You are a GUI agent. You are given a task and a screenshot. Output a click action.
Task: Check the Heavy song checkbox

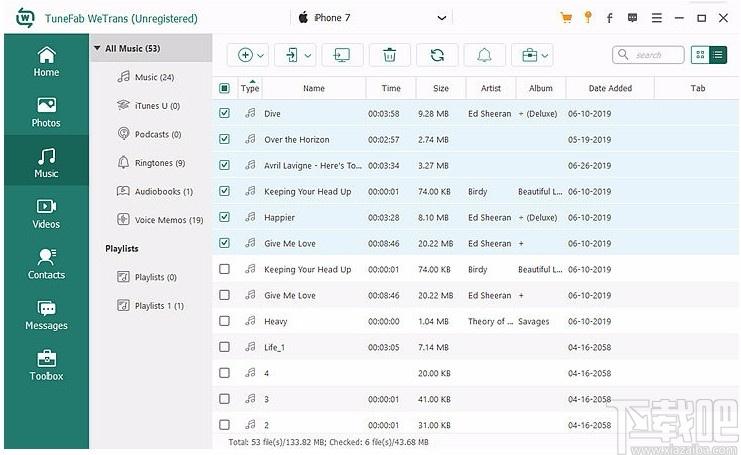point(224,321)
